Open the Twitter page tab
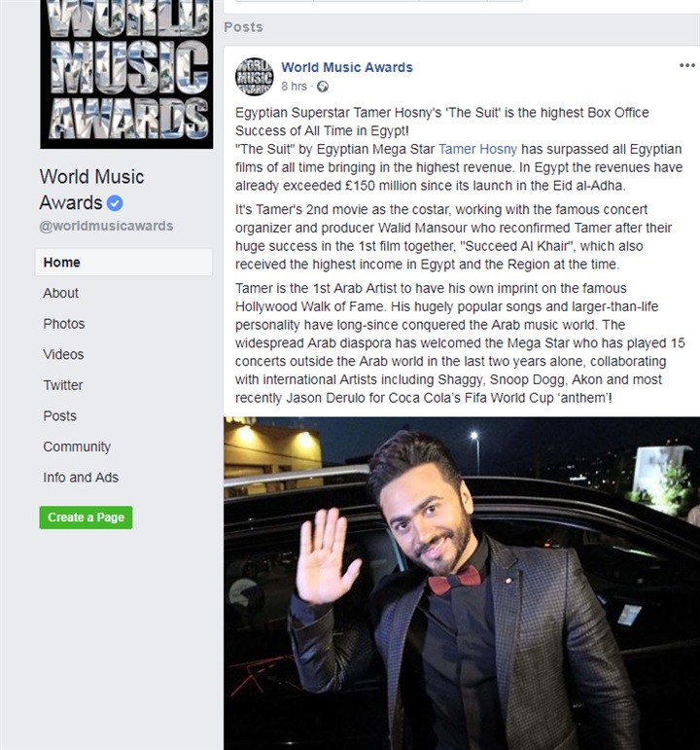The height and width of the screenshot is (750, 700). point(63,385)
